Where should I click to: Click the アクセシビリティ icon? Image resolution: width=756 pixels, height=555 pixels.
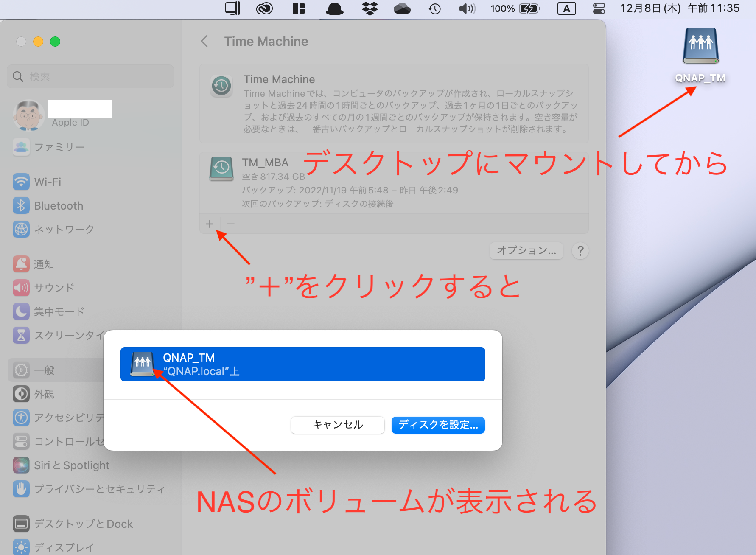click(21, 418)
